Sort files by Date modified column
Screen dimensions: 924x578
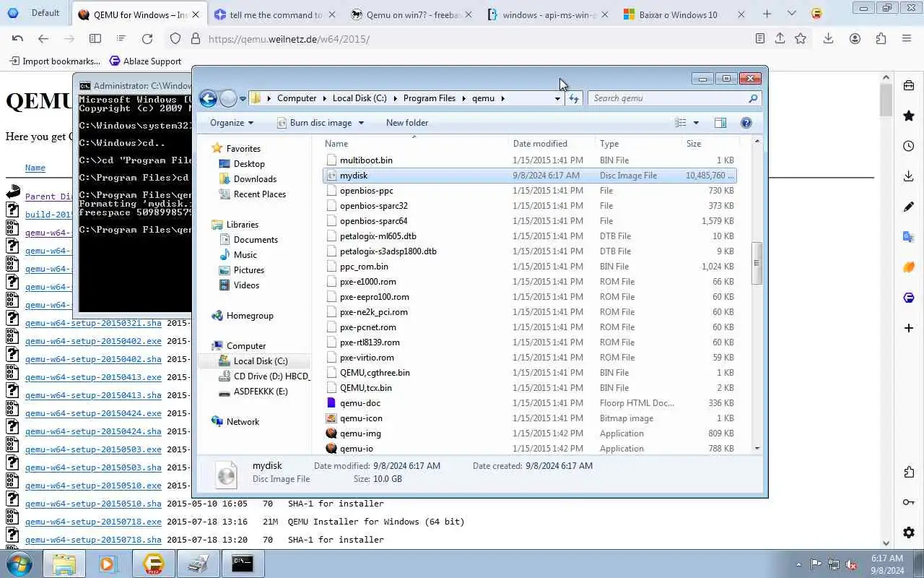point(552,144)
